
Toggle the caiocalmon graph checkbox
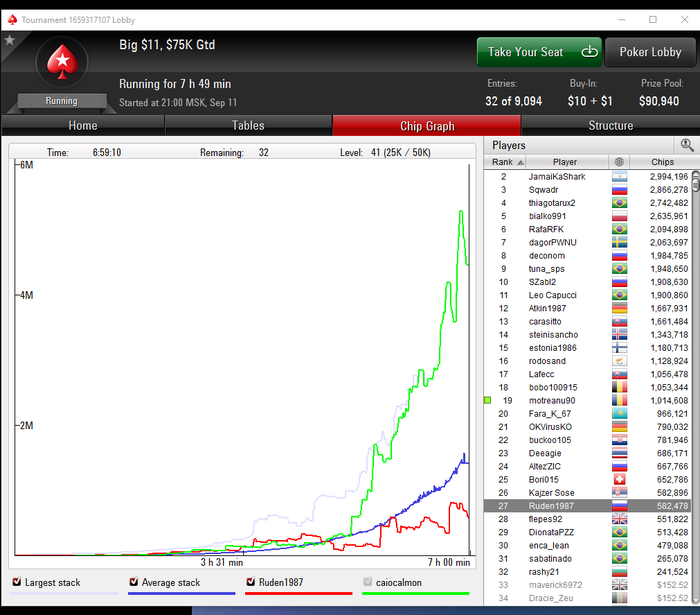367,582
